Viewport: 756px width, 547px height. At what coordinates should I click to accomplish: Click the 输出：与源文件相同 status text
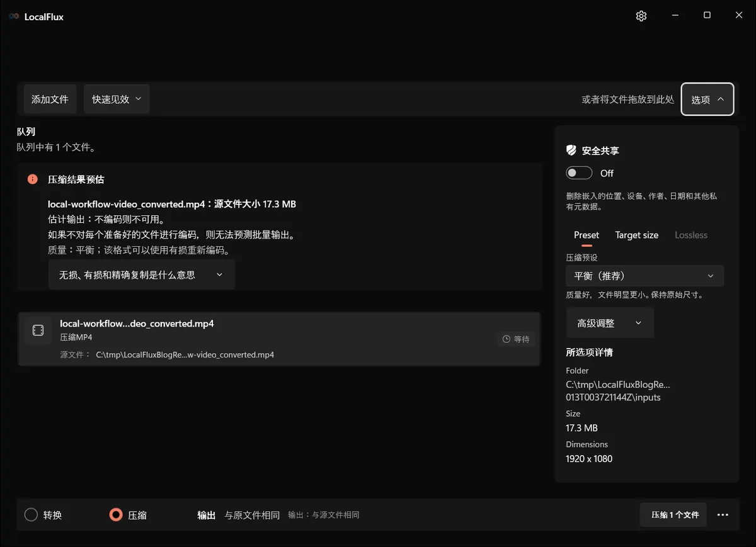pyautogui.click(x=324, y=515)
